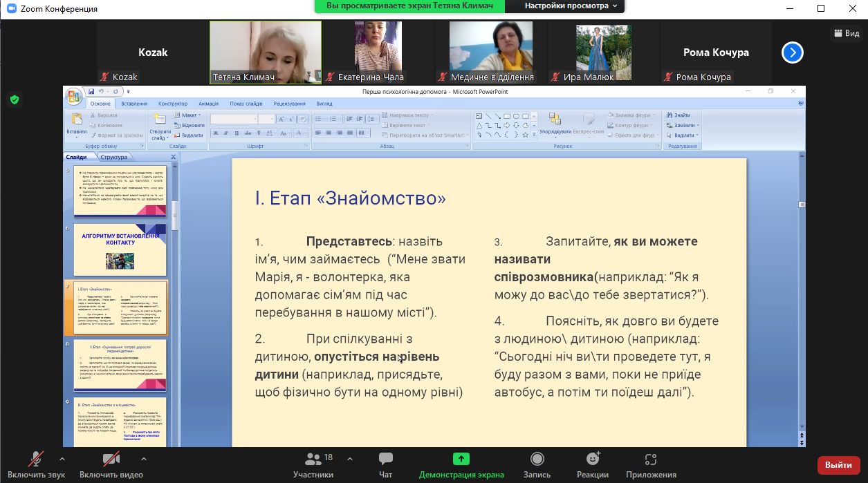
Task: Select slide 6 thumbnail Алгоритму встановлення контакту
Action: pos(120,250)
